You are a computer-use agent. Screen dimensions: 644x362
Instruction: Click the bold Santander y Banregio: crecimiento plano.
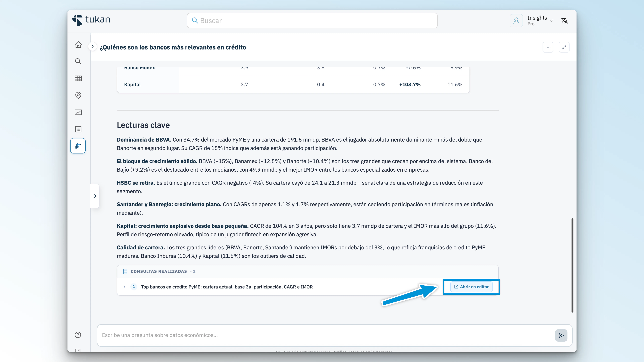click(x=169, y=204)
